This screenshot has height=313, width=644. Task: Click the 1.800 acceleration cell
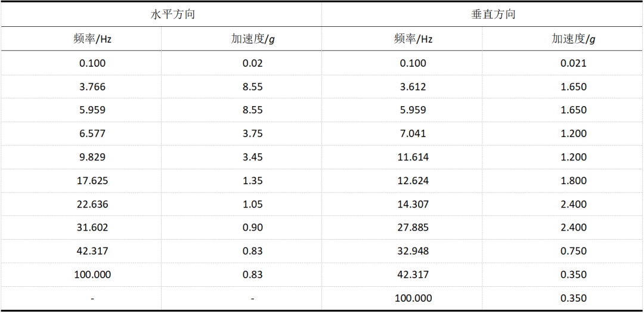pos(573,181)
